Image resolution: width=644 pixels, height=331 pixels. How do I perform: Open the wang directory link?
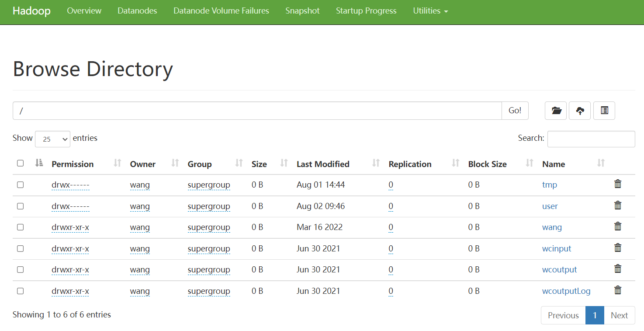552,227
